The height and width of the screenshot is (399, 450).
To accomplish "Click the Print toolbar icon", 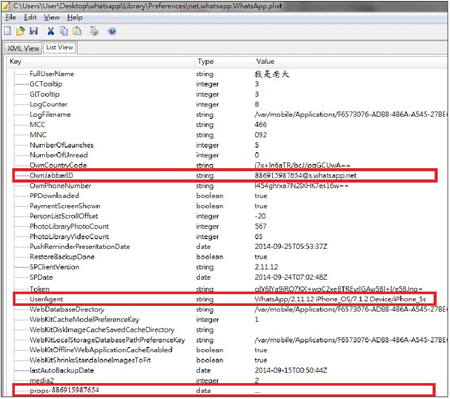I will tap(94, 31).
